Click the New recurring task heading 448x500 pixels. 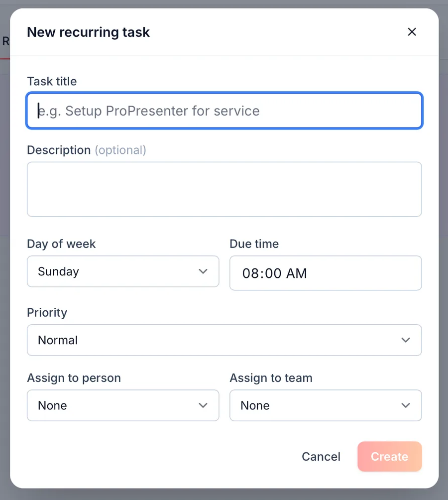[88, 32]
